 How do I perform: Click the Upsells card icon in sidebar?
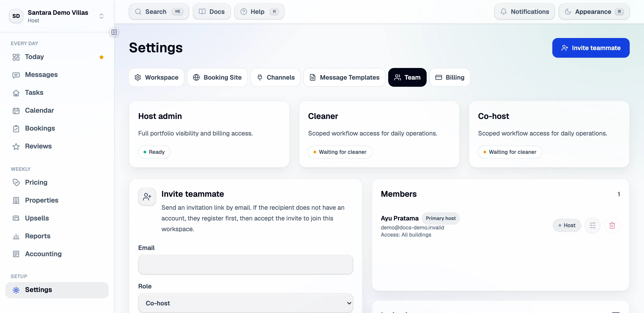tap(16, 218)
